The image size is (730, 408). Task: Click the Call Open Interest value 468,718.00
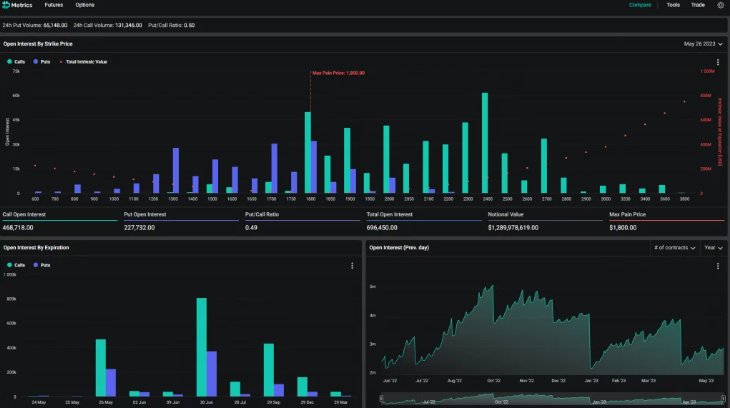point(18,228)
